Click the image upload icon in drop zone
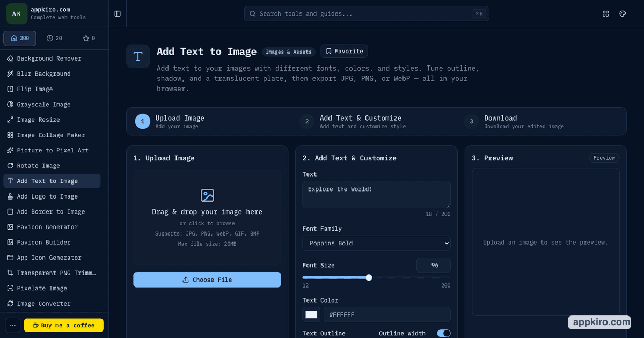The image size is (644, 338). click(x=207, y=195)
